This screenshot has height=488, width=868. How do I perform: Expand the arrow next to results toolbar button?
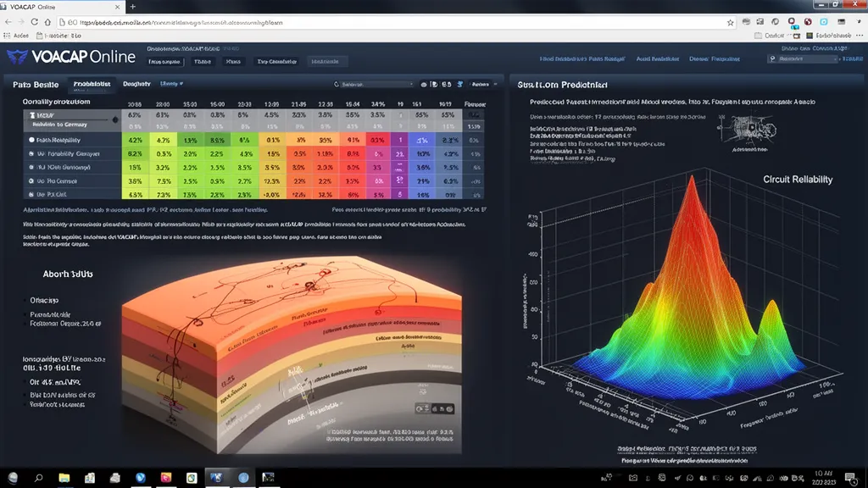point(495,84)
